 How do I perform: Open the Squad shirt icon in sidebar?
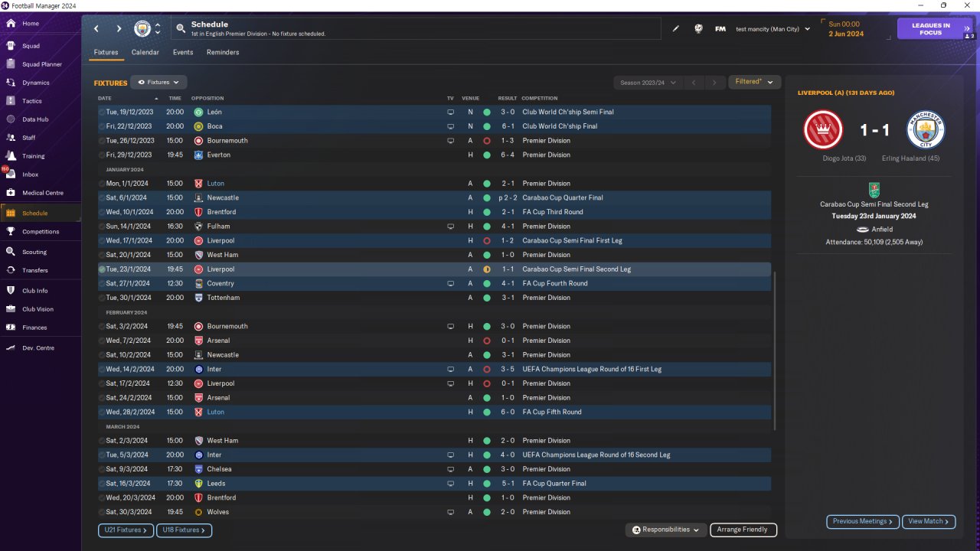coord(11,46)
